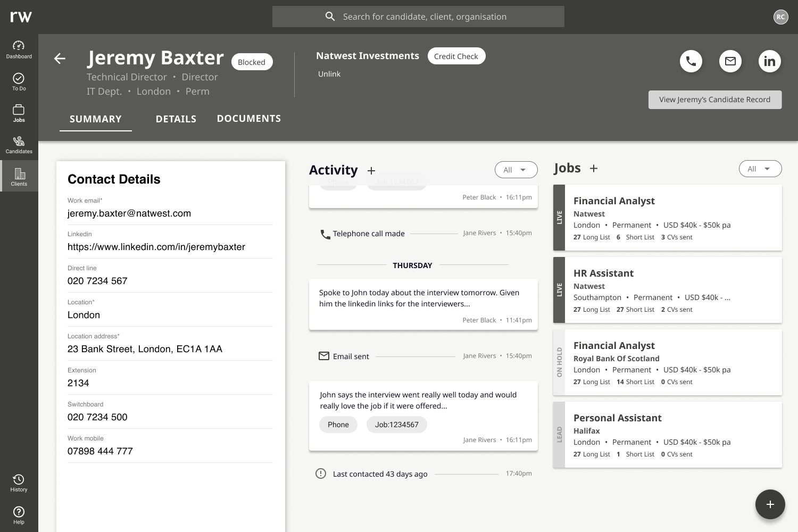Add new activity with plus icon
This screenshot has height=532, width=798.
point(371,170)
